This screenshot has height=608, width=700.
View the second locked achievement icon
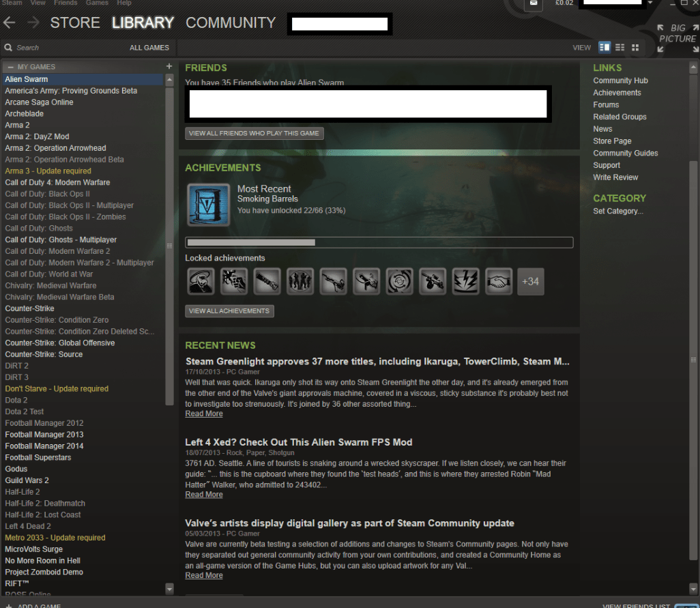pyautogui.click(x=234, y=282)
